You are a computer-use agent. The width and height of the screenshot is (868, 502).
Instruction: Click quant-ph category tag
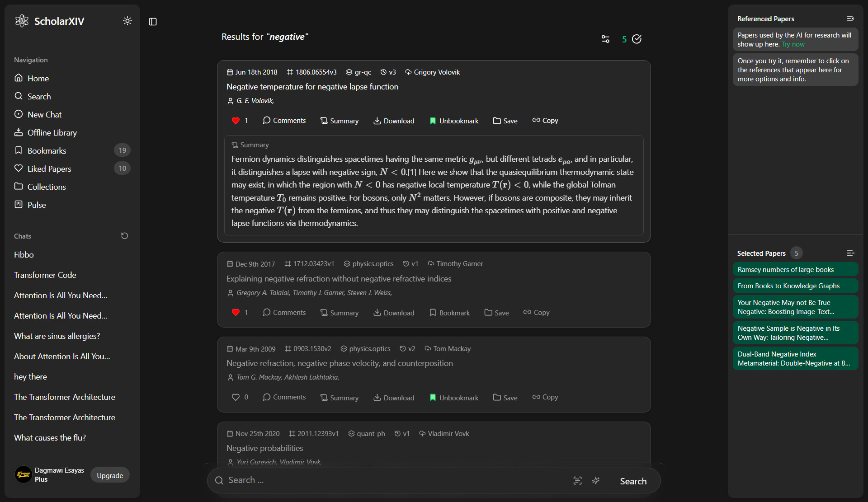coord(366,434)
